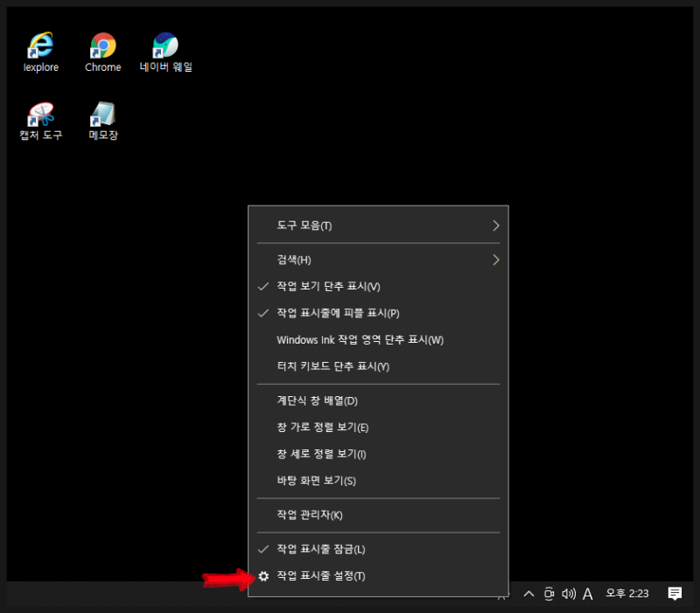The height and width of the screenshot is (613, 700).
Task: Open the 네이버 웨일 desktop shortcut
Action: click(x=165, y=52)
